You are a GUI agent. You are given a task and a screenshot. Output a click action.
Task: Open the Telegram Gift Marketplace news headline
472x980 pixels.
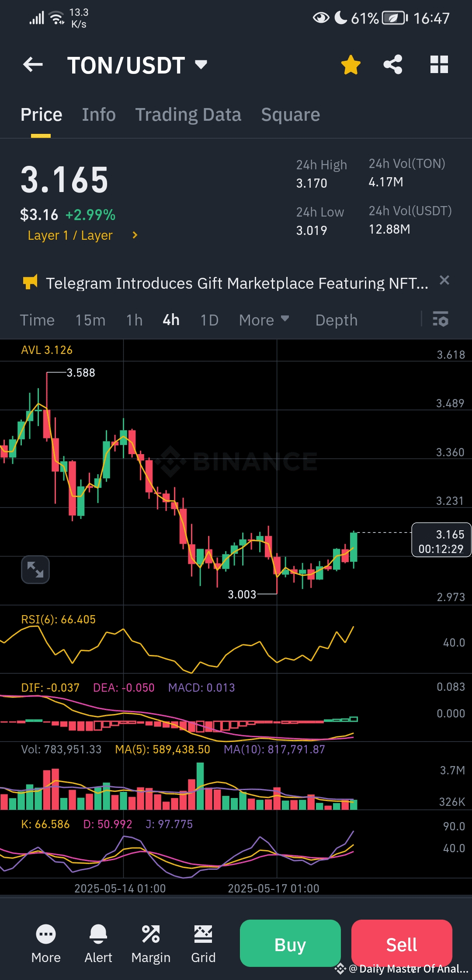tap(237, 283)
